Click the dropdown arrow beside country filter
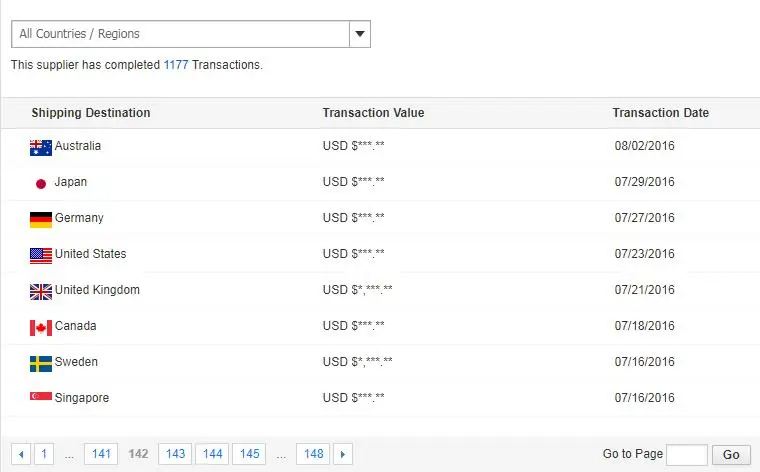The height and width of the screenshot is (472, 760). click(x=360, y=34)
